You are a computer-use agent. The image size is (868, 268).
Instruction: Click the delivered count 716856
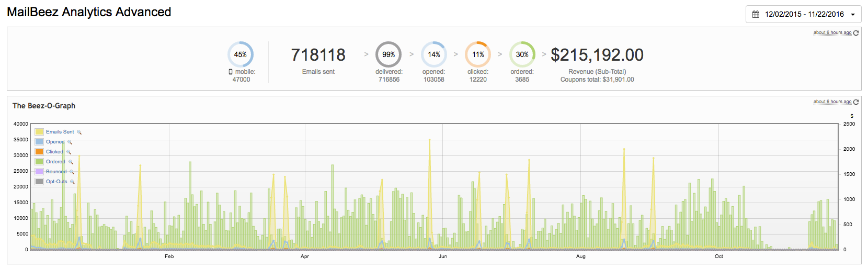[389, 80]
